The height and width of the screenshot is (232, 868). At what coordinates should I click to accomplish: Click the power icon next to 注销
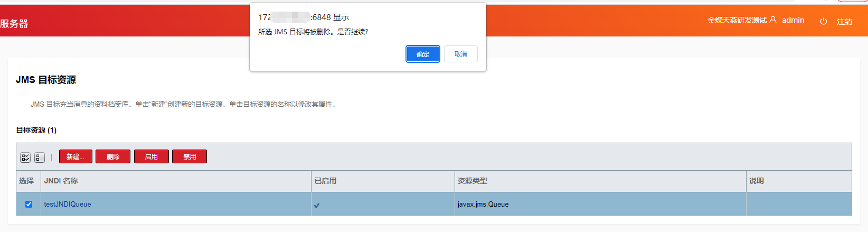tap(823, 22)
